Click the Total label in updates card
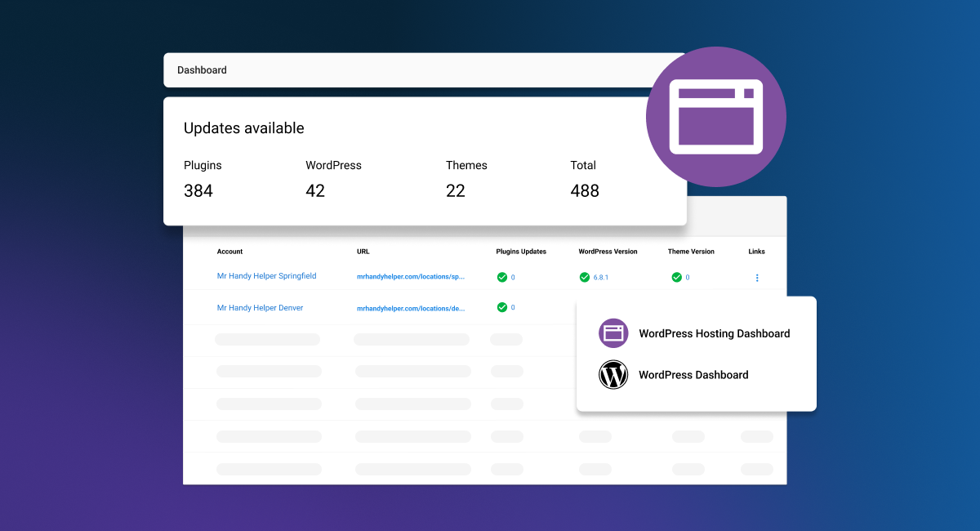 pyautogui.click(x=583, y=165)
